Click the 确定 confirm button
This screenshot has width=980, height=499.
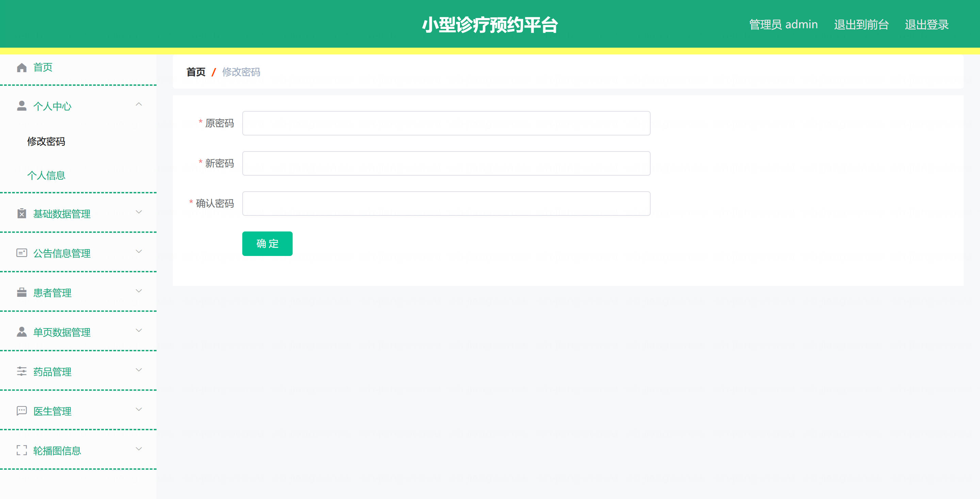267,244
